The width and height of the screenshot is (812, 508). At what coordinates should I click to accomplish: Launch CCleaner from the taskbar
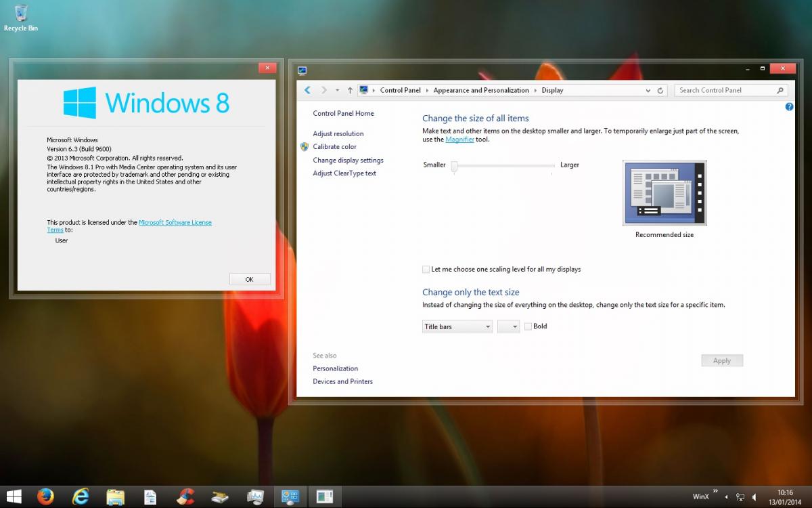click(x=185, y=496)
